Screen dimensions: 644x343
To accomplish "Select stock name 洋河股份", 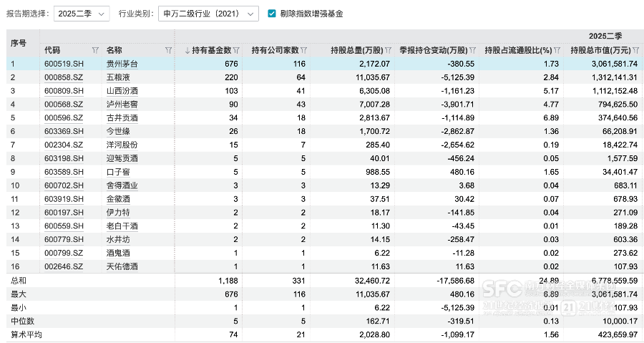I will 122,145.
